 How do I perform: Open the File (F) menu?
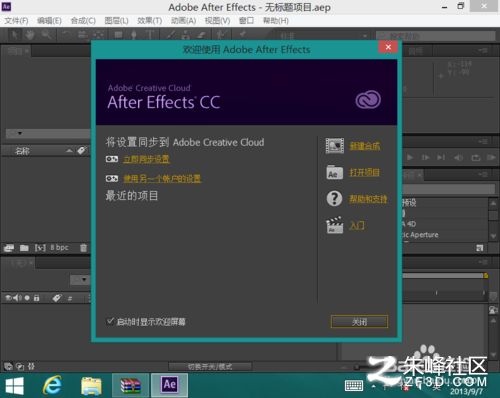point(16,21)
